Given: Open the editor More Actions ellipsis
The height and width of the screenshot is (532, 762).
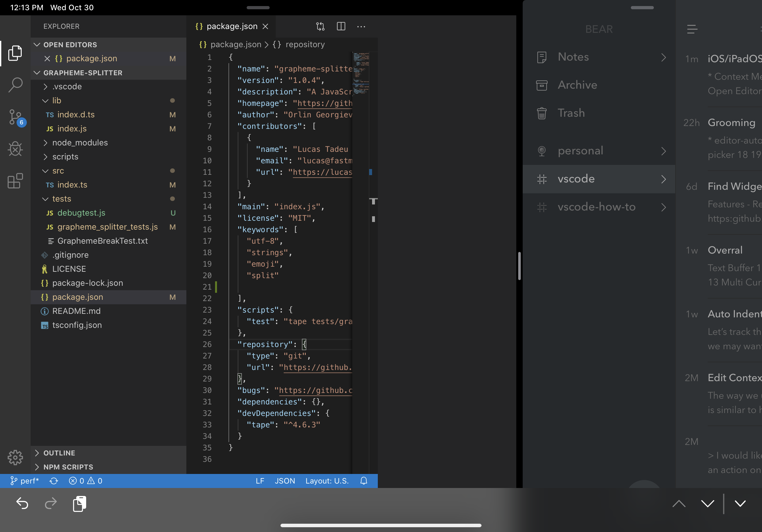Looking at the screenshot, I should 361,26.
